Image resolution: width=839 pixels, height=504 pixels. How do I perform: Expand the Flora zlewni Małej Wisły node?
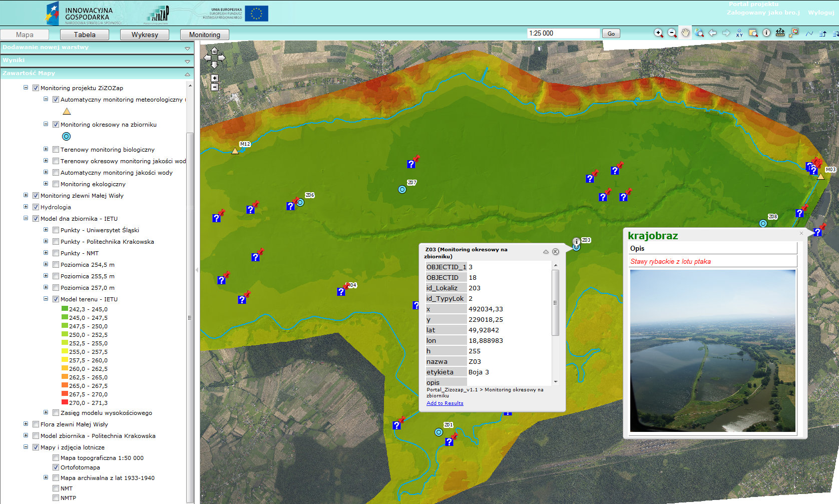tap(26, 424)
